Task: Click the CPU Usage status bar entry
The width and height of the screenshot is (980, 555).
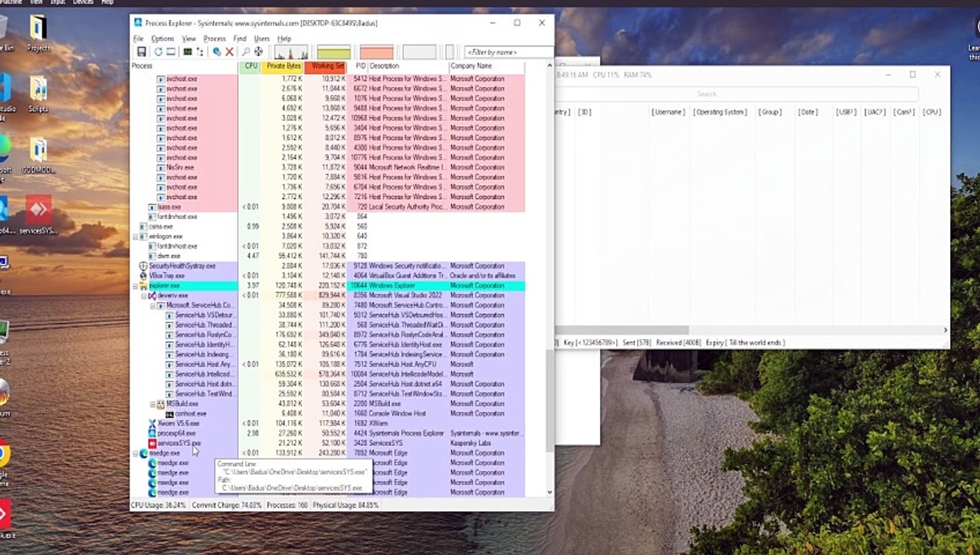Action: pos(159,505)
